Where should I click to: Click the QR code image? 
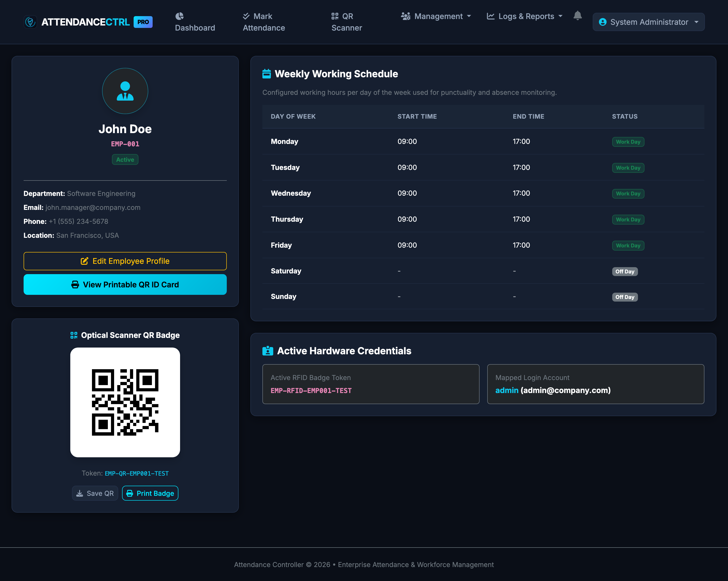[125, 402]
